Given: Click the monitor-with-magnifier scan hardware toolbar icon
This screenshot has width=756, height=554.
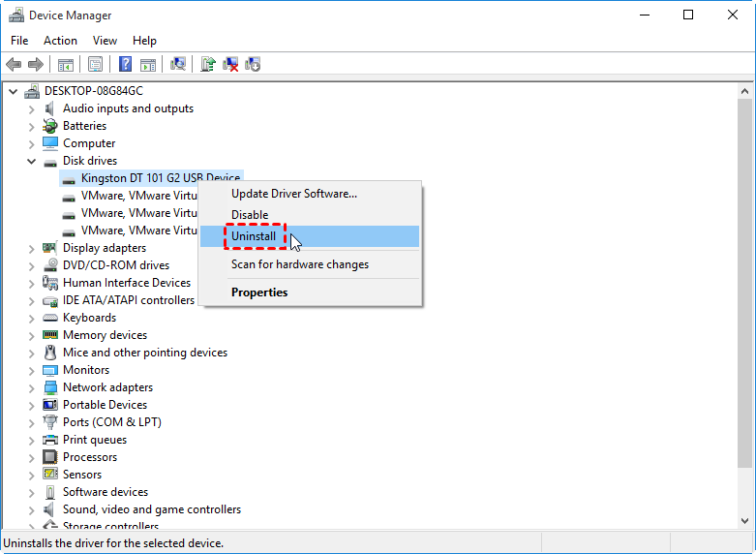Looking at the screenshot, I should [178, 64].
